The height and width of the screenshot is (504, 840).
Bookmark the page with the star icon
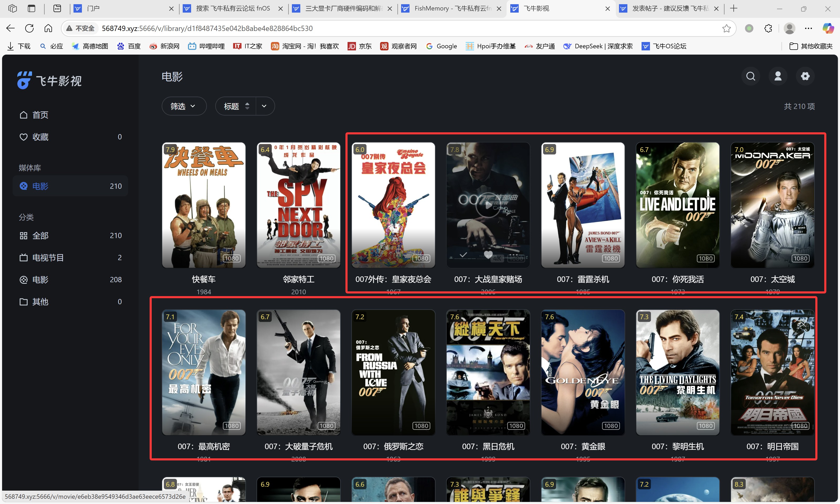click(x=726, y=28)
